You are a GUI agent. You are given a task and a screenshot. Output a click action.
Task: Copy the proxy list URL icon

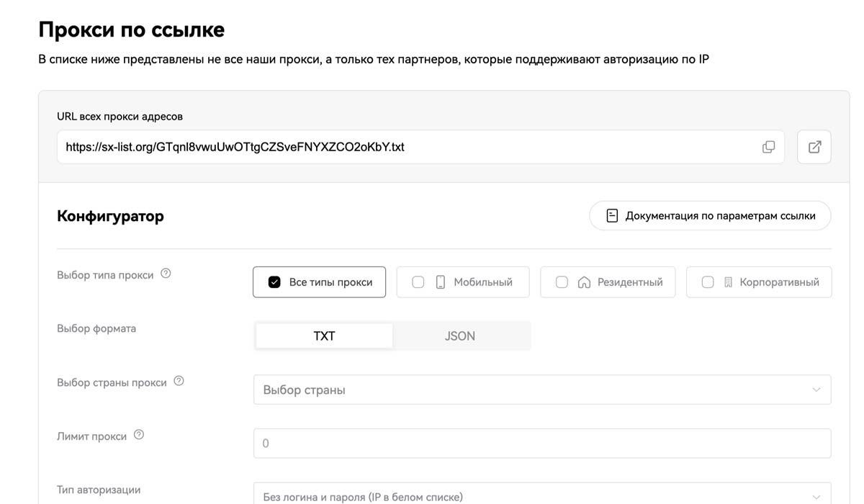768,147
